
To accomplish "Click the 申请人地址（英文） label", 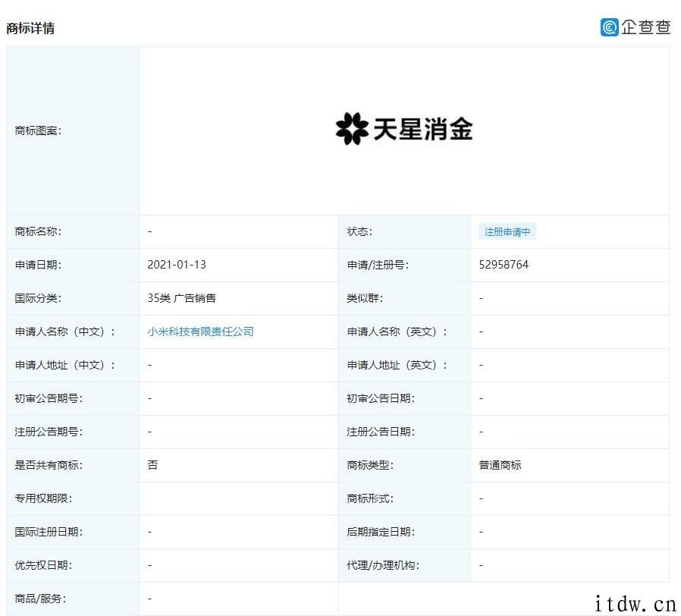I will pos(397,366).
